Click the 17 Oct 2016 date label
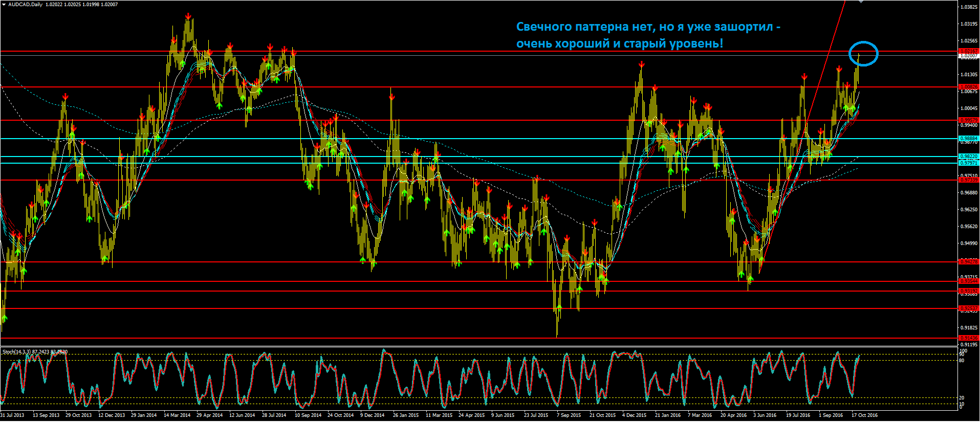This screenshot has width=980, height=422. point(864,415)
